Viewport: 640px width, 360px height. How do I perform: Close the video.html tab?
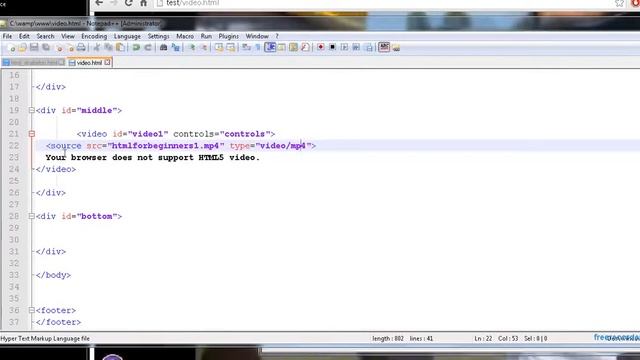click(107, 62)
